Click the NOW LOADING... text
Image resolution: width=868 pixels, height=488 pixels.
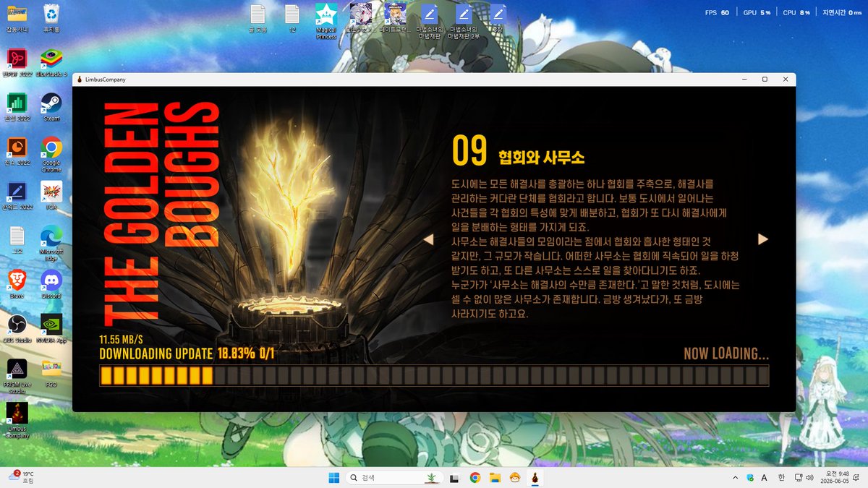tap(726, 354)
